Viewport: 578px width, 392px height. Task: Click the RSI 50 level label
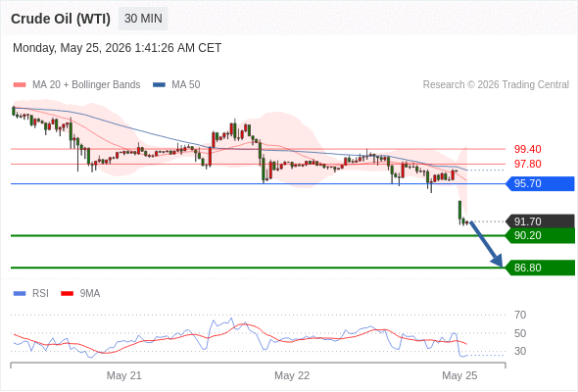[520, 333]
